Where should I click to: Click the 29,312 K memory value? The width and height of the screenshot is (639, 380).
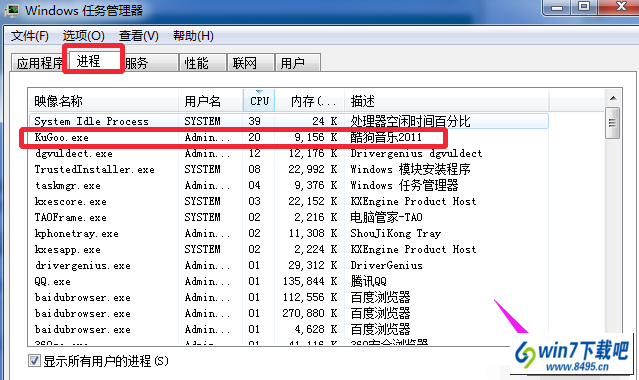[313, 265]
